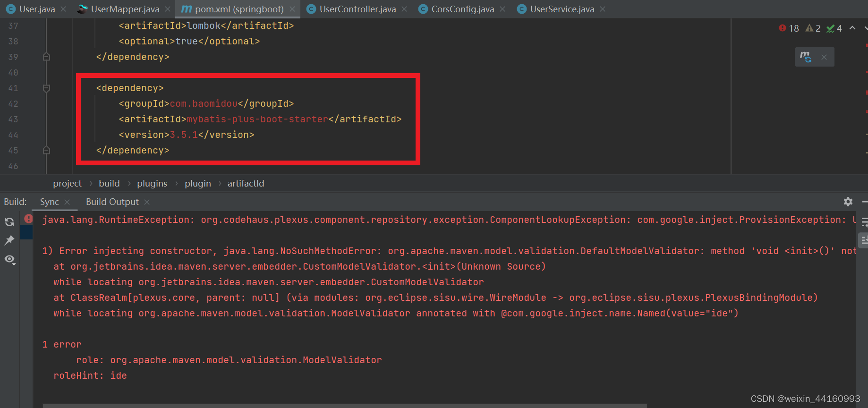
Task: Select the 'project' breadcrumb
Action: 67,183
